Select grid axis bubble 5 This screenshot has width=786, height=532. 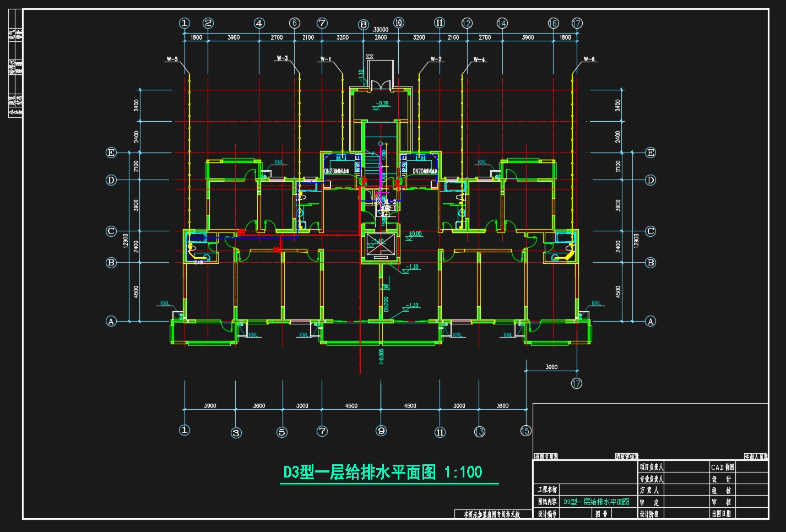(282, 432)
